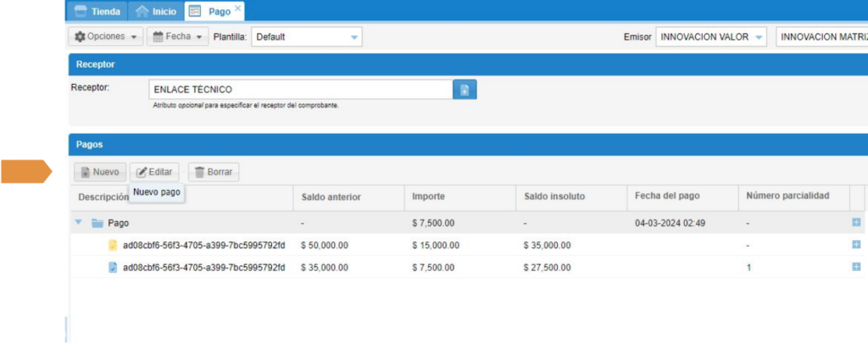Collapse the Pago tree row

coord(79,223)
